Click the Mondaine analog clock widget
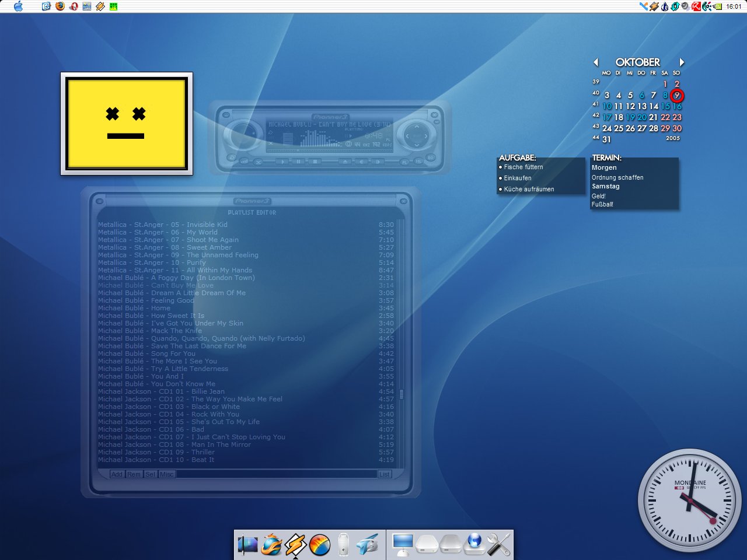Screen dimensions: 747x560 pos(689,501)
